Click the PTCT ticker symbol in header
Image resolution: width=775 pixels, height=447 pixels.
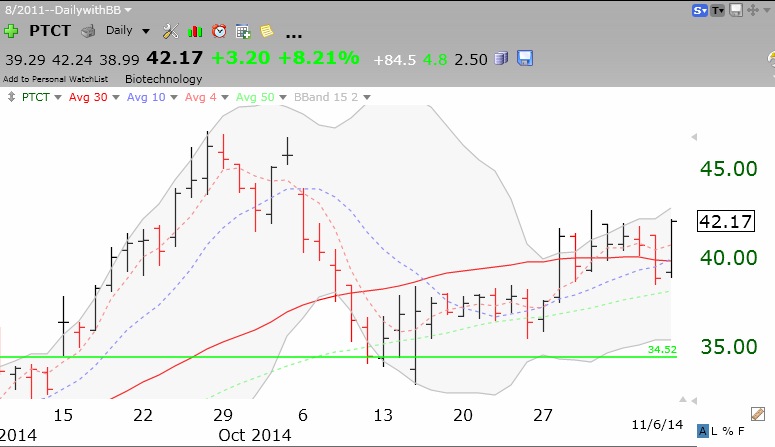(50, 31)
